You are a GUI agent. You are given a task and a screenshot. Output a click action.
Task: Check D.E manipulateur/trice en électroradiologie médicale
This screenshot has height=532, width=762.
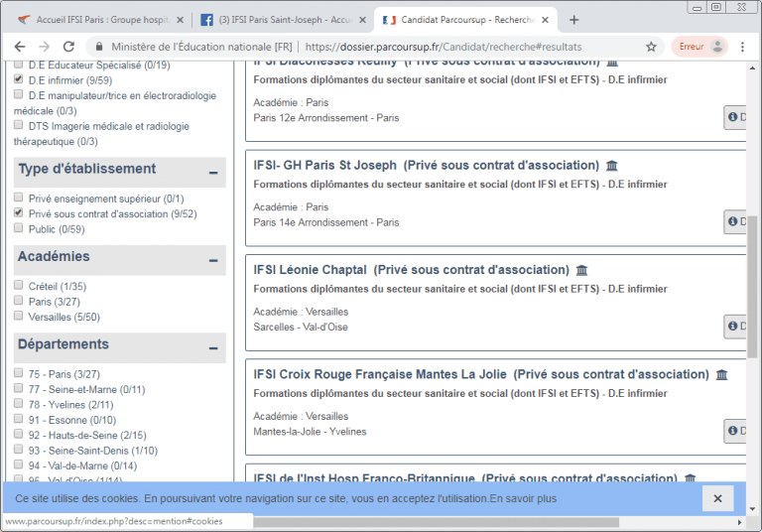(x=19, y=94)
